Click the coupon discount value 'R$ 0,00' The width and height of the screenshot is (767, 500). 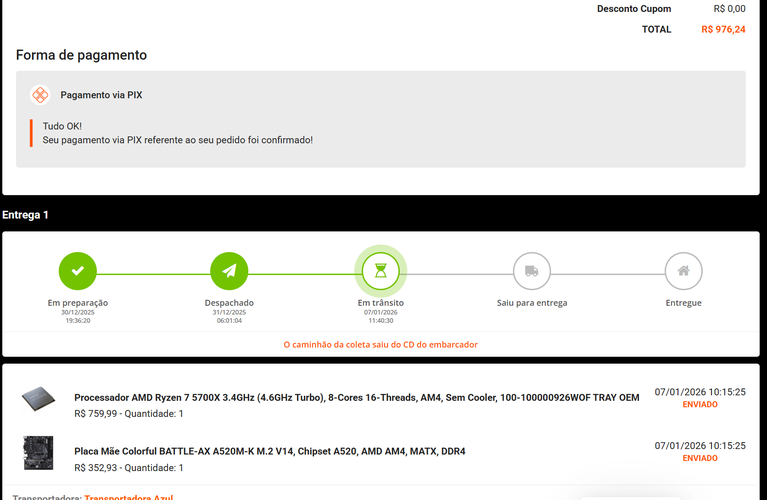[729, 9]
